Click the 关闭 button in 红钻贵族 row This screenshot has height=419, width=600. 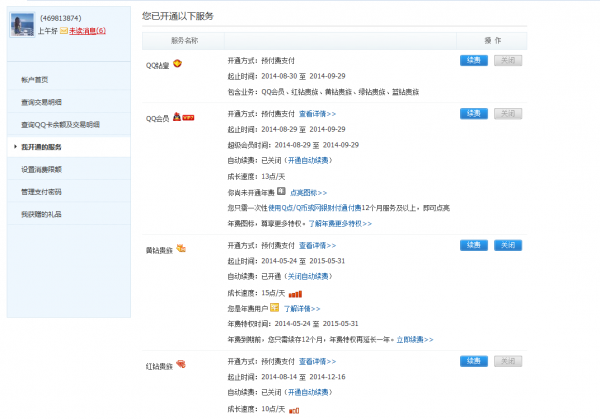pos(508,361)
